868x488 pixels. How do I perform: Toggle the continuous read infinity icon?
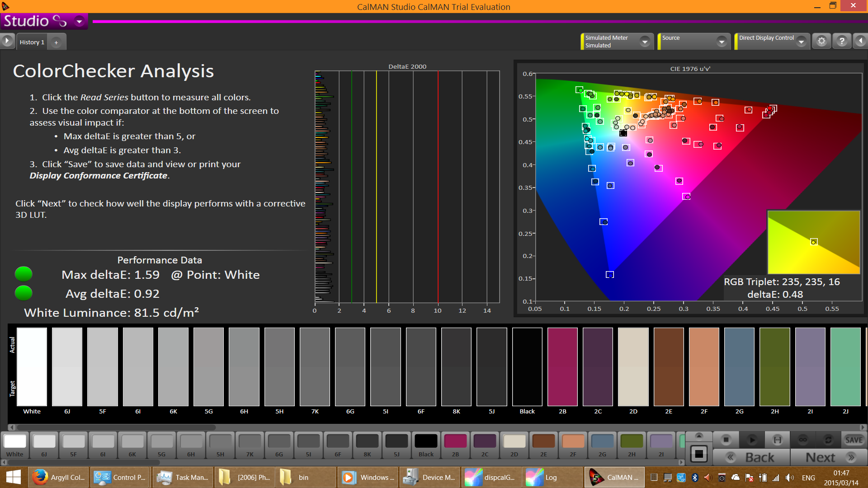803,440
